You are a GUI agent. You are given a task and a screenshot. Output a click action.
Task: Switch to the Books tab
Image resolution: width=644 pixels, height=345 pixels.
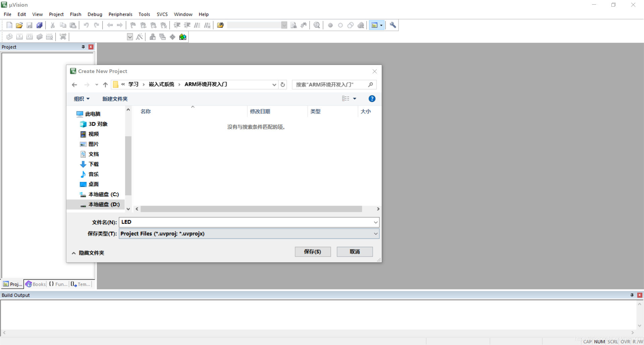pyautogui.click(x=36, y=284)
